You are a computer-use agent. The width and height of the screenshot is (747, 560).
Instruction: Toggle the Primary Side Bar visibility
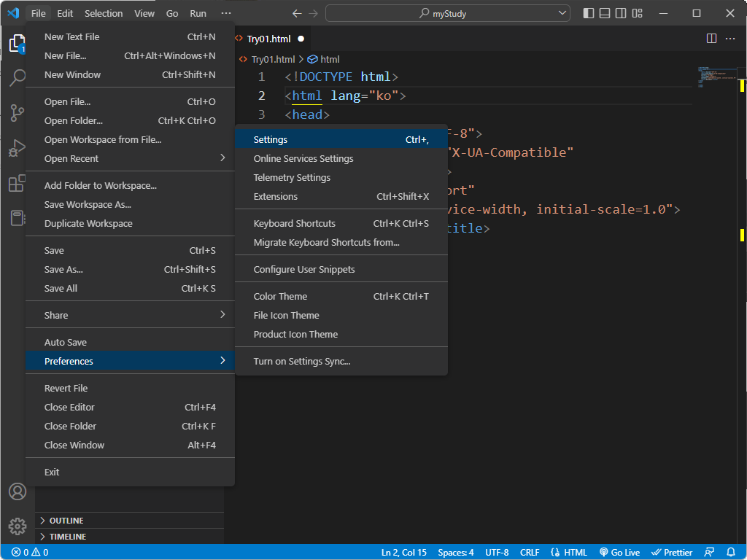click(588, 12)
